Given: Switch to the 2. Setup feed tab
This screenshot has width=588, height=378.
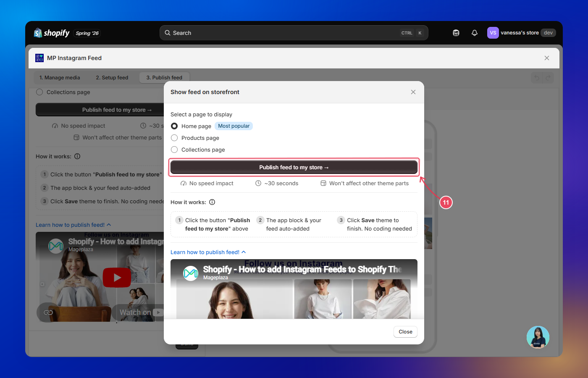Looking at the screenshot, I should (x=112, y=78).
